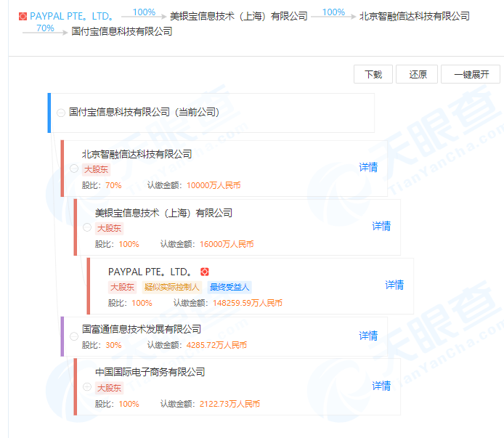This screenshot has width=504, height=438.
Task: Click 国付宝信息科技有限公司 in the top path
Action: (122, 31)
